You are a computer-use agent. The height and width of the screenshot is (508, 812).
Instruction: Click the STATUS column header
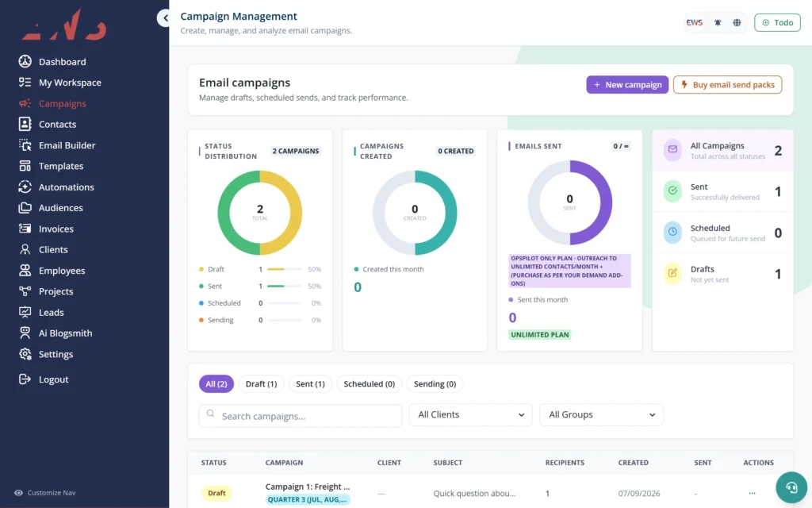click(214, 463)
